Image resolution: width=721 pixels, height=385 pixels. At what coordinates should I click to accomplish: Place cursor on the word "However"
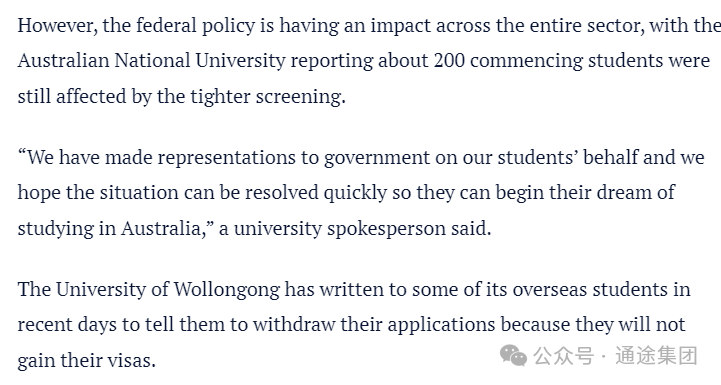[56, 25]
